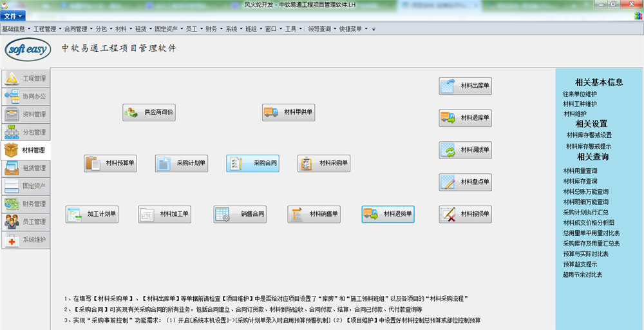The height and width of the screenshot is (330, 644).
Task: Open the 班组 menu
Action: [254, 29]
